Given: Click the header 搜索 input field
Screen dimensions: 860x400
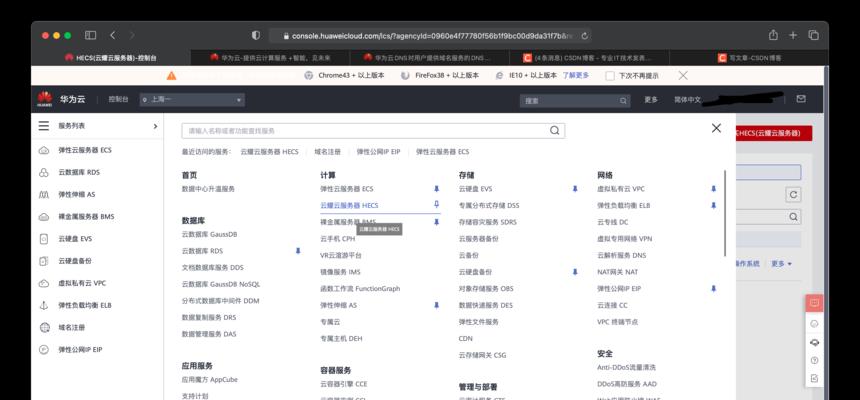Looking at the screenshot, I should [x=575, y=100].
